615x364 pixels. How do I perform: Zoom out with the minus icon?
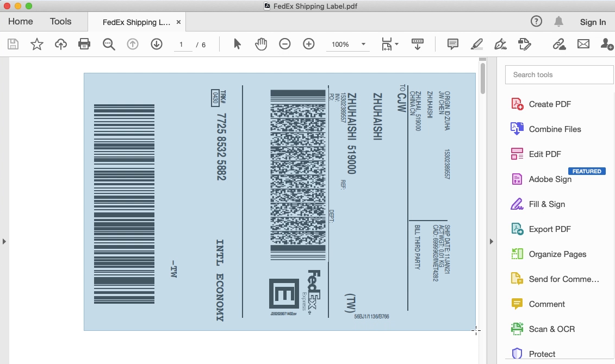285,44
